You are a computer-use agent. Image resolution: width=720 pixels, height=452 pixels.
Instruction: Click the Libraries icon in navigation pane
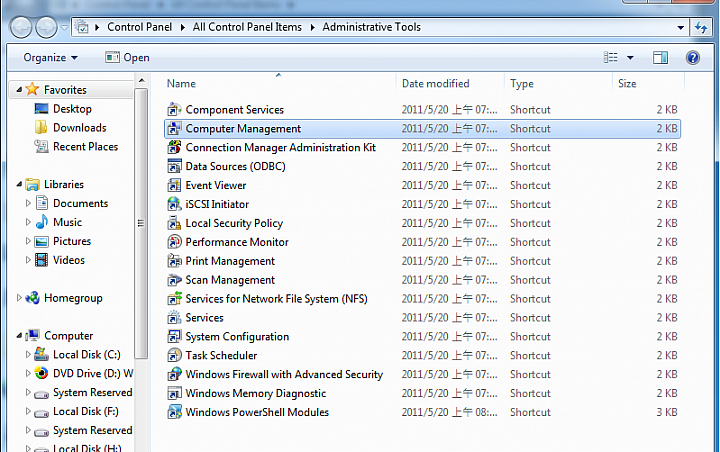32,185
